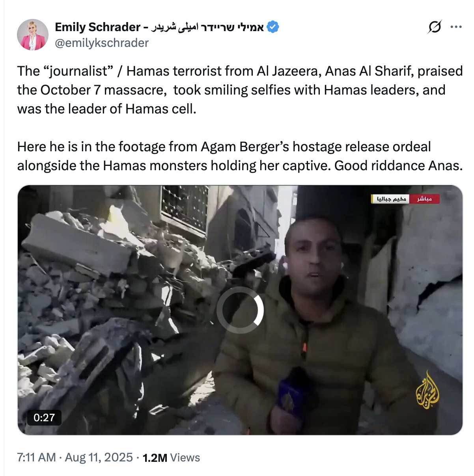Click the 7:11 AM timestamp link

(x=36, y=457)
